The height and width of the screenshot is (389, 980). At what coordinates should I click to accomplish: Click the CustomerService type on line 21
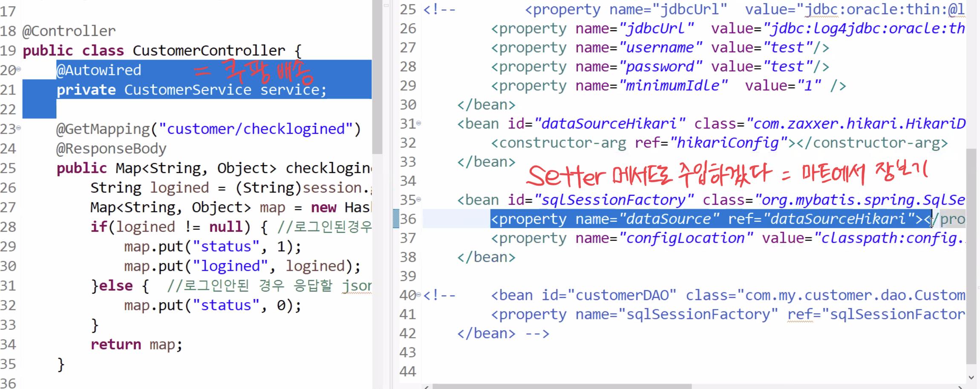(188, 90)
